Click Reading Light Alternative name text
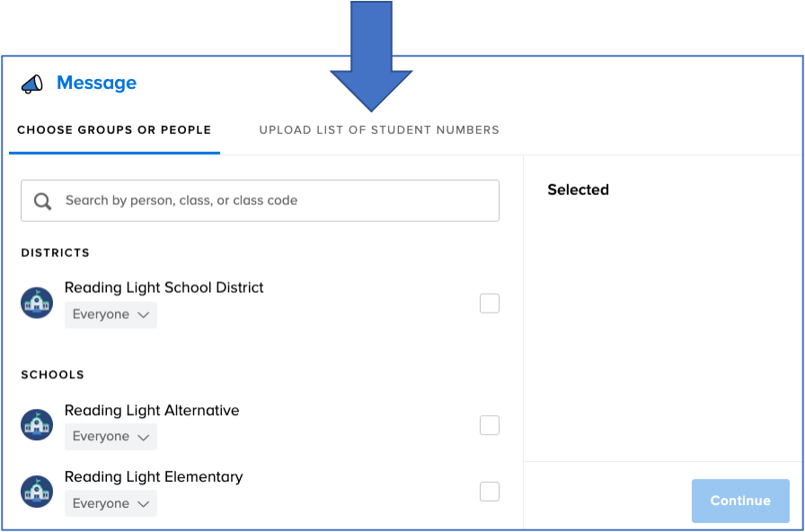The width and height of the screenshot is (805, 532). (x=152, y=411)
